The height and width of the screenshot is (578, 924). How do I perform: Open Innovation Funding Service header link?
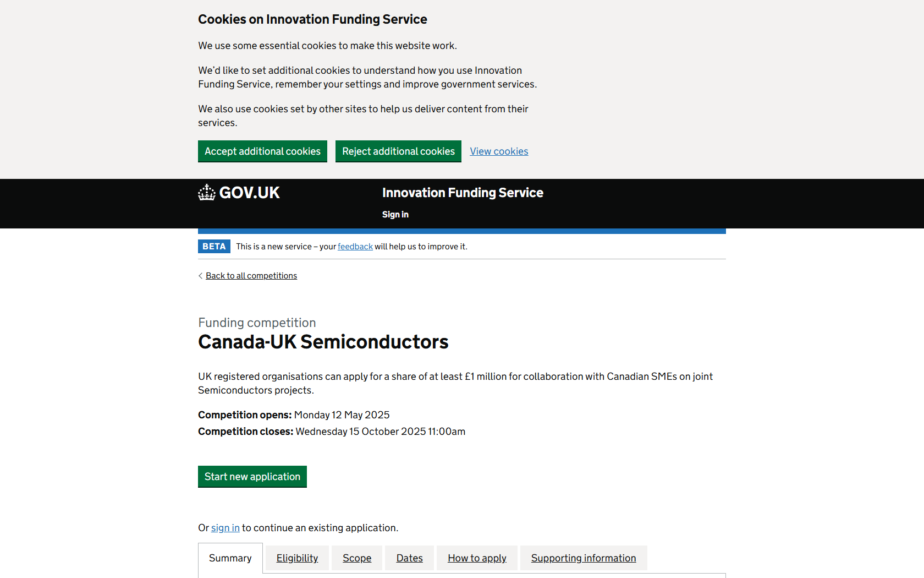coord(463,193)
